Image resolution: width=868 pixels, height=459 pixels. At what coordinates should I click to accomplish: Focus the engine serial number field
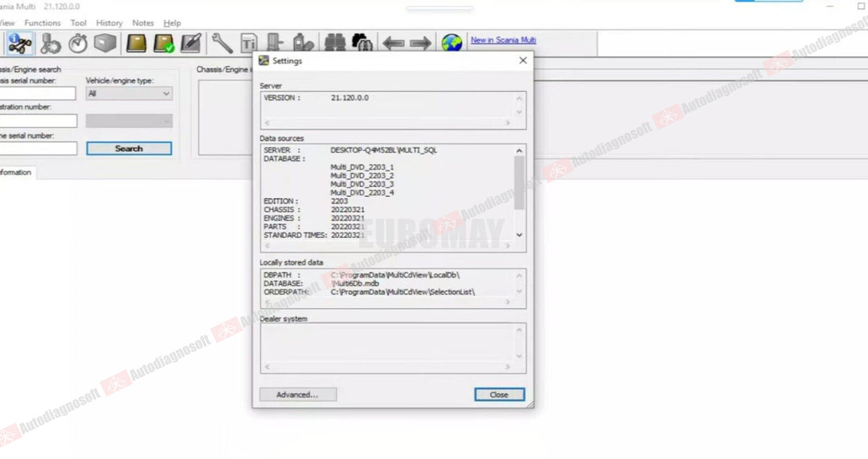click(x=39, y=149)
